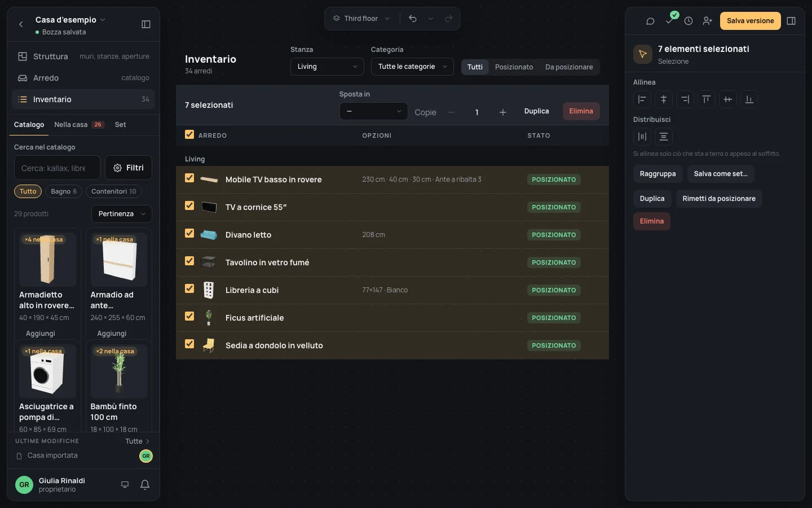This screenshot has width=812, height=508.
Task: Open the Pertinenza sort dropdown
Action: click(122, 214)
